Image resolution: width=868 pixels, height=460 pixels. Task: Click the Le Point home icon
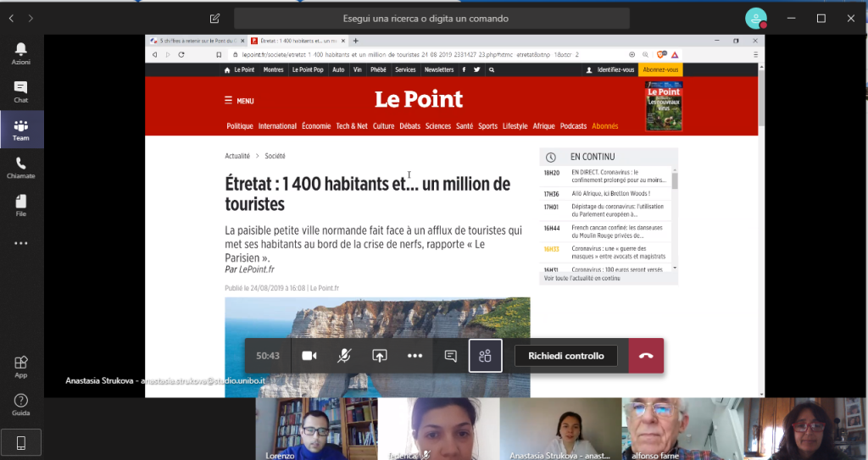coord(227,69)
